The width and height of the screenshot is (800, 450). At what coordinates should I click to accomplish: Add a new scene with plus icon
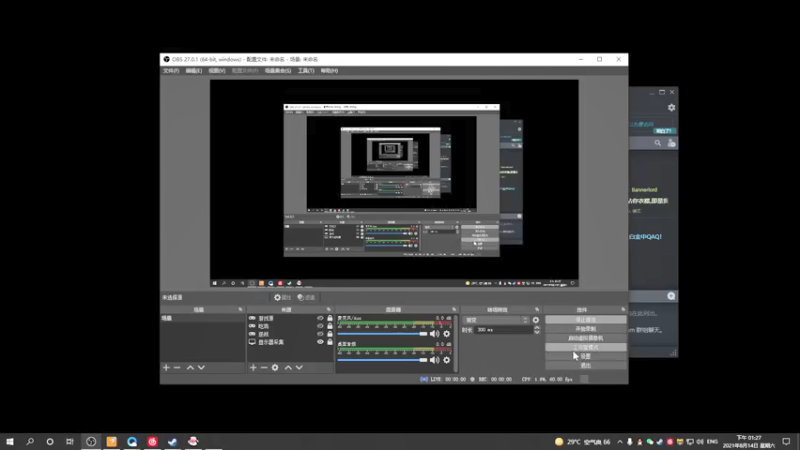click(x=166, y=367)
